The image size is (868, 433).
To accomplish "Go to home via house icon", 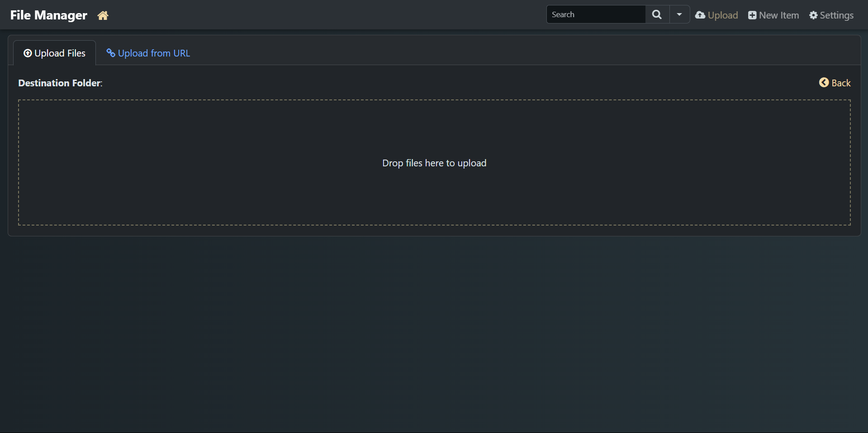I will 103,15.
